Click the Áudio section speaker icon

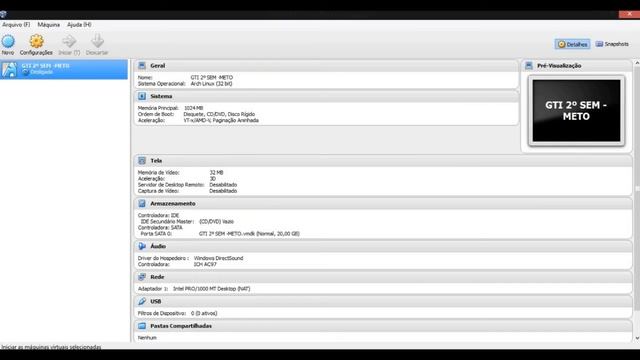142,246
